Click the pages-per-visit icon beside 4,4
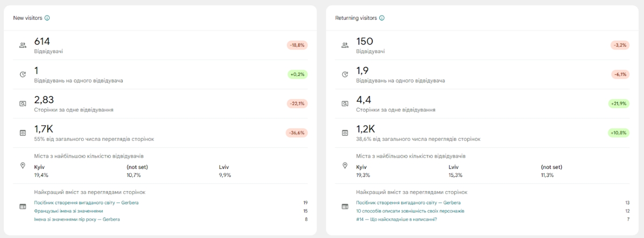This screenshot has height=238, width=644. point(345,104)
